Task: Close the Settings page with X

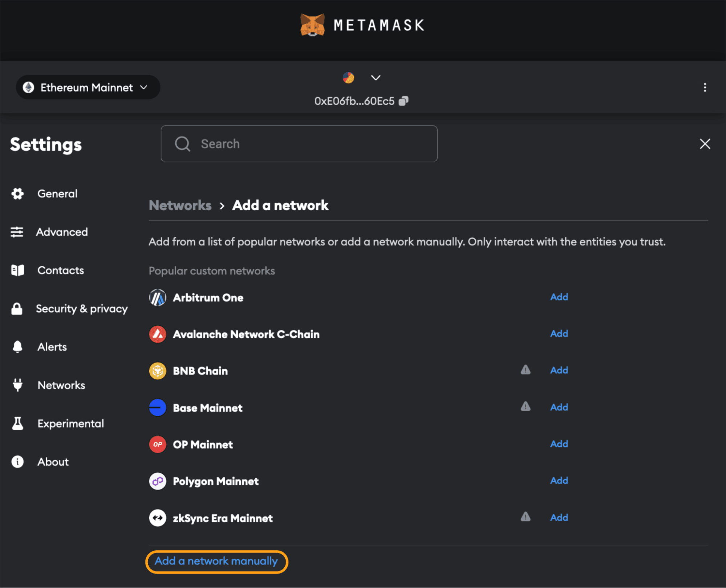Action: [x=705, y=144]
